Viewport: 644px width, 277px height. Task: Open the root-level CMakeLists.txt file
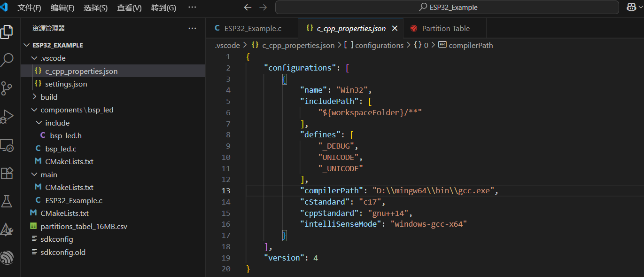click(113, 213)
